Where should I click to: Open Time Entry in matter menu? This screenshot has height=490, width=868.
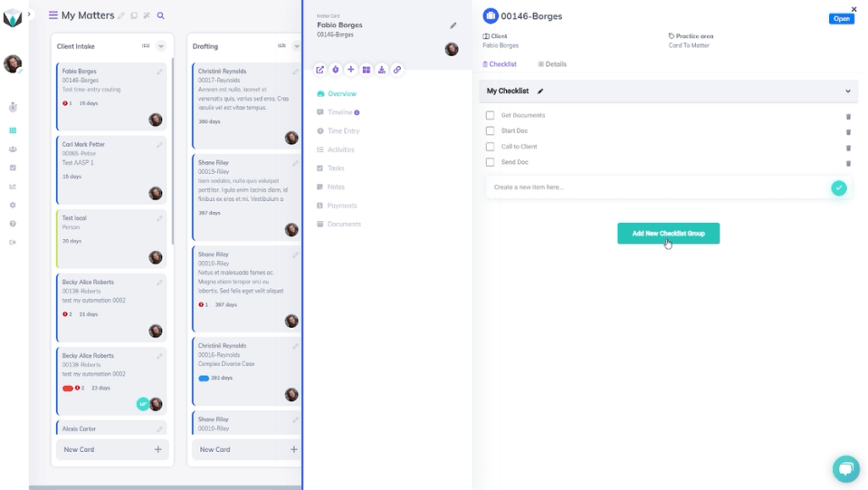343,131
